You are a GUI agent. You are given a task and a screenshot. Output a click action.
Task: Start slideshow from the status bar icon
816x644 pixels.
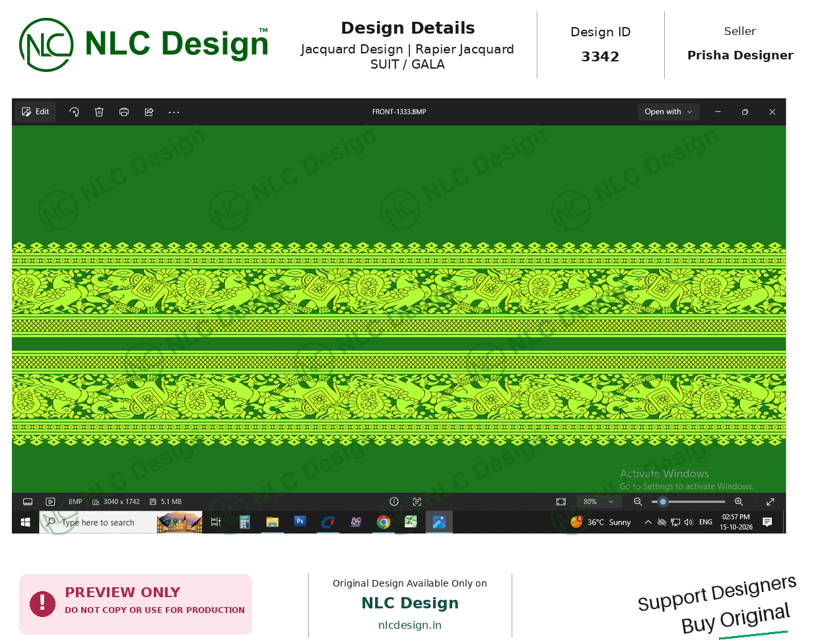point(50,502)
